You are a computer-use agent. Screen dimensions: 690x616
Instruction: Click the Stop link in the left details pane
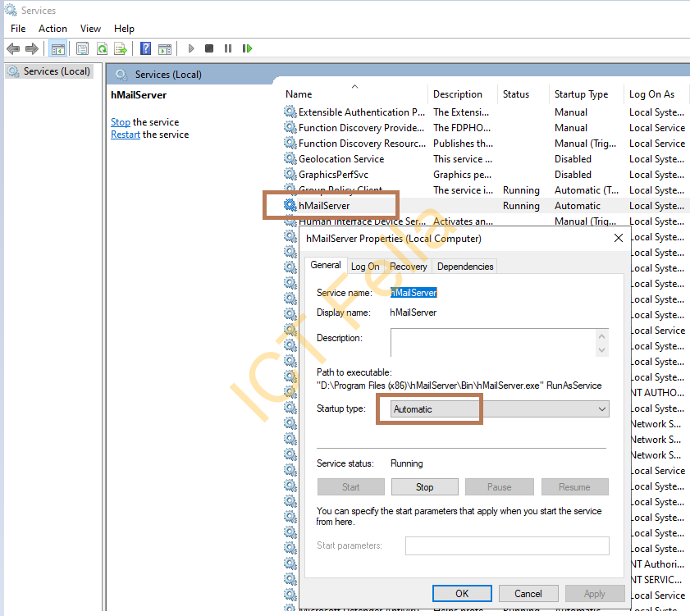(121, 122)
